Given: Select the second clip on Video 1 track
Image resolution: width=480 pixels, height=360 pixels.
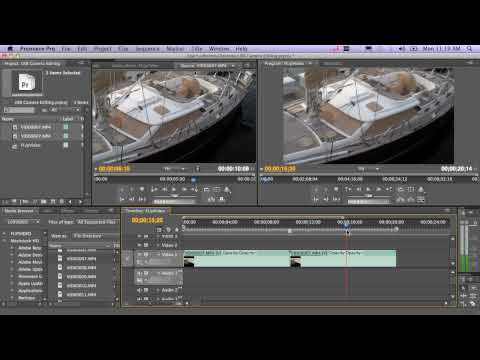Looking at the screenshot, I should pyautogui.click(x=343, y=259).
